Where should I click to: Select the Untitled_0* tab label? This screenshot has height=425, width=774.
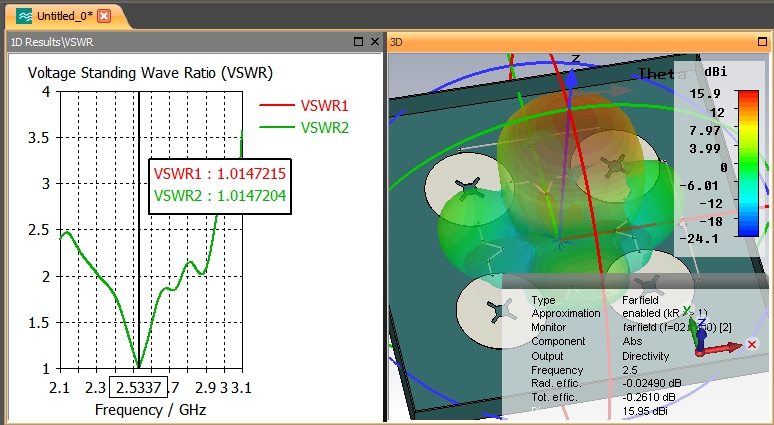pyautogui.click(x=64, y=16)
